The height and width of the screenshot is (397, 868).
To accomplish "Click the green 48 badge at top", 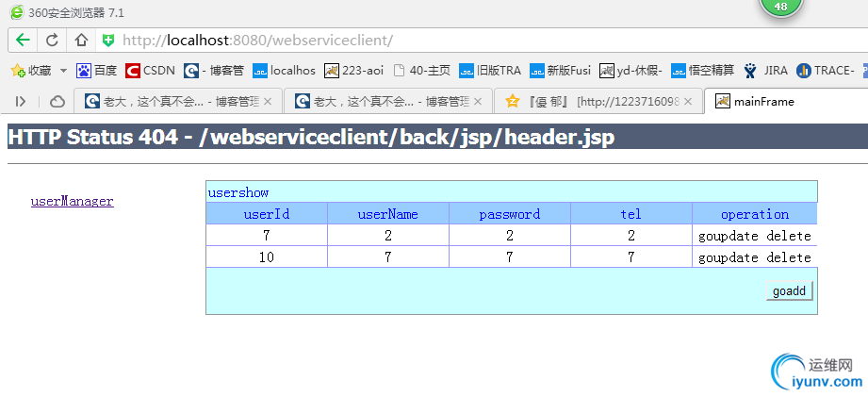I will (781, 6).
